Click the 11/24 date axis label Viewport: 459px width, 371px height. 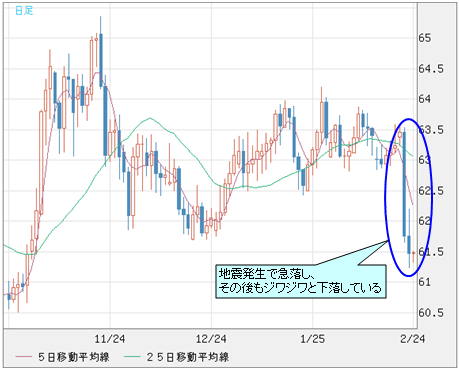[x=110, y=339]
